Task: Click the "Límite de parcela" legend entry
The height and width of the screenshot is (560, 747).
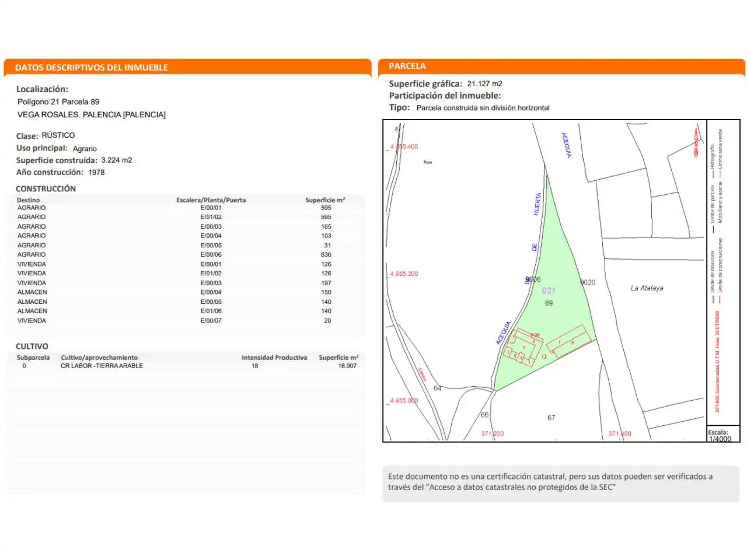Action: coord(713,208)
